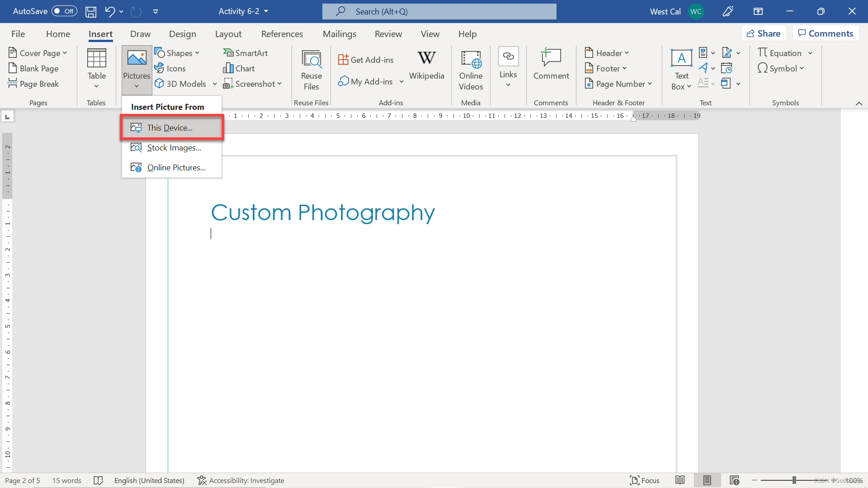Screen dimensions: 868x488
Task: Click the Insert tab in ribbon
Action: 100,33
